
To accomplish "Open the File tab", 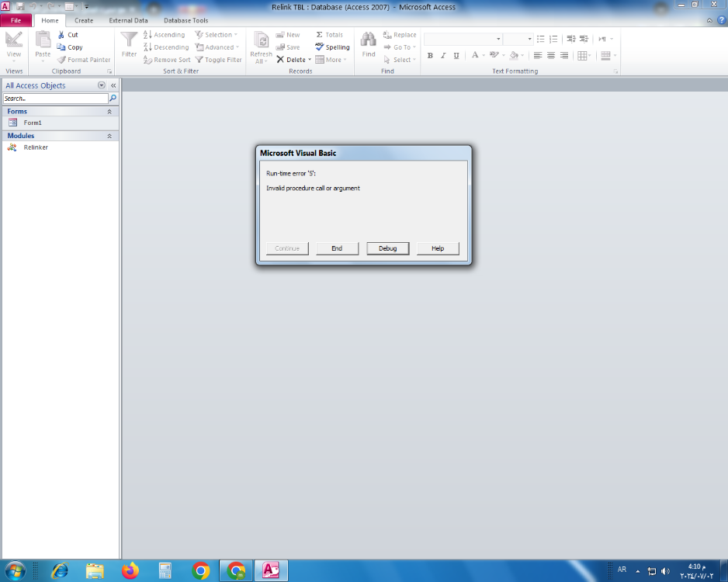I will [16, 20].
